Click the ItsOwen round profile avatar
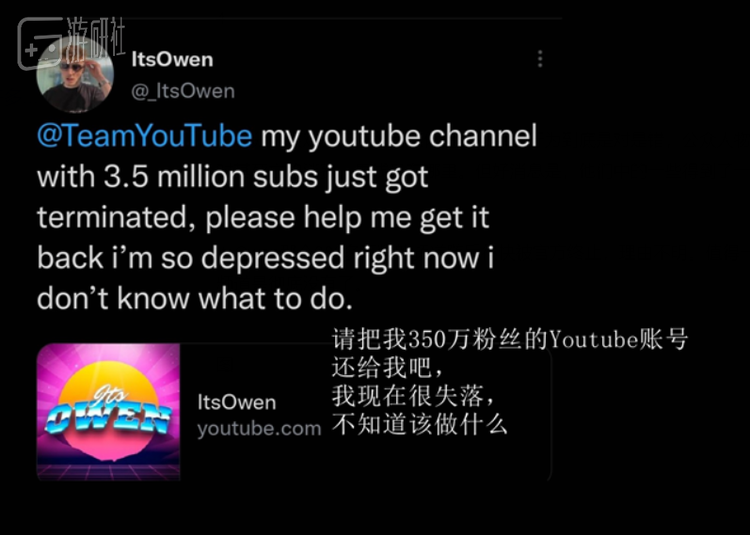Image resolution: width=750 pixels, height=535 pixels. pos(75,74)
